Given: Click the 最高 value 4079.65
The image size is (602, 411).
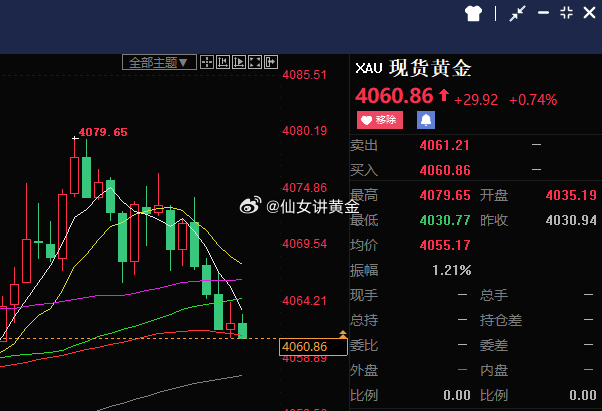Looking at the screenshot, I should (445, 195).
